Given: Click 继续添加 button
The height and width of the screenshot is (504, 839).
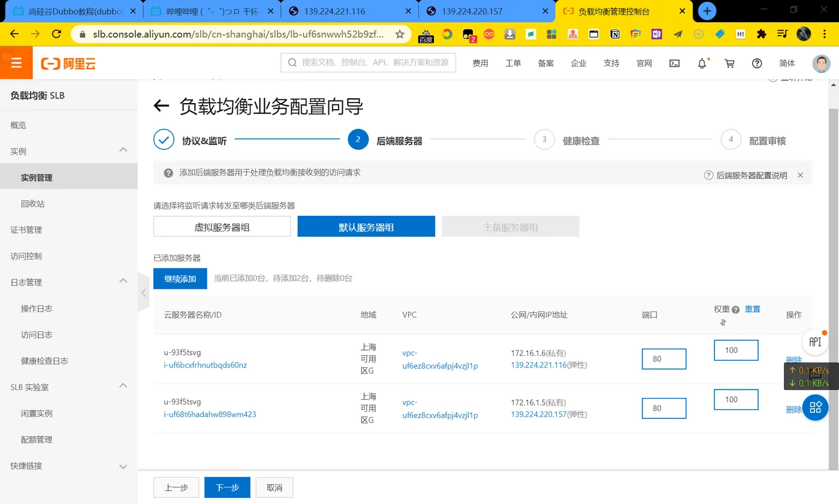Looking at the screenshot, I should point(180,279).
